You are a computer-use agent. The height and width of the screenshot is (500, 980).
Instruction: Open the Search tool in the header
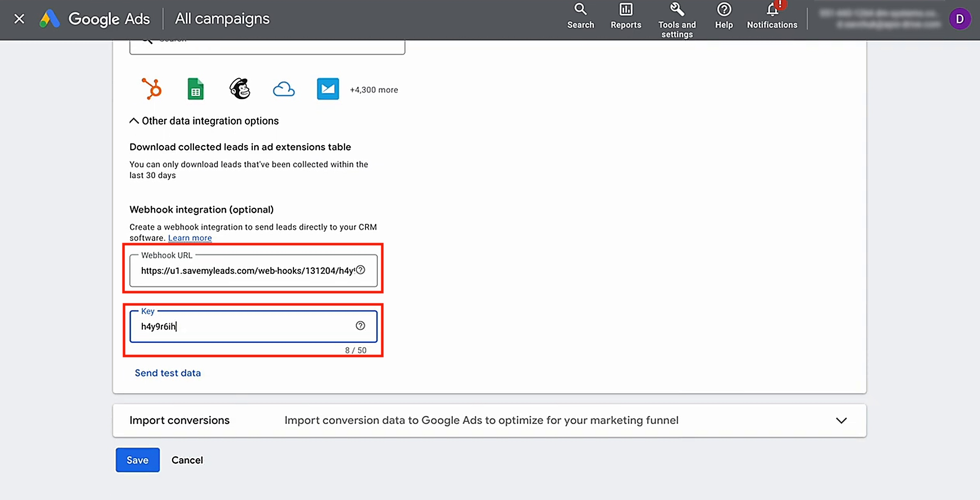(x=580, y=16)
